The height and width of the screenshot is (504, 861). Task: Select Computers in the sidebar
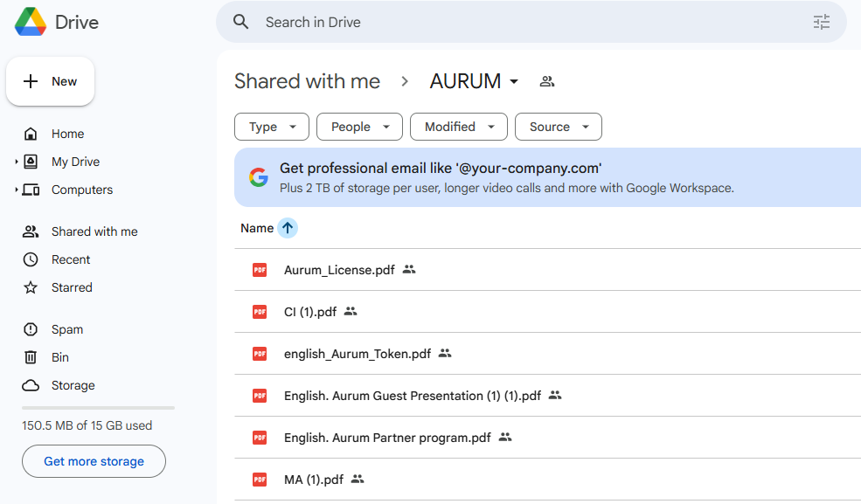(82, 190)
